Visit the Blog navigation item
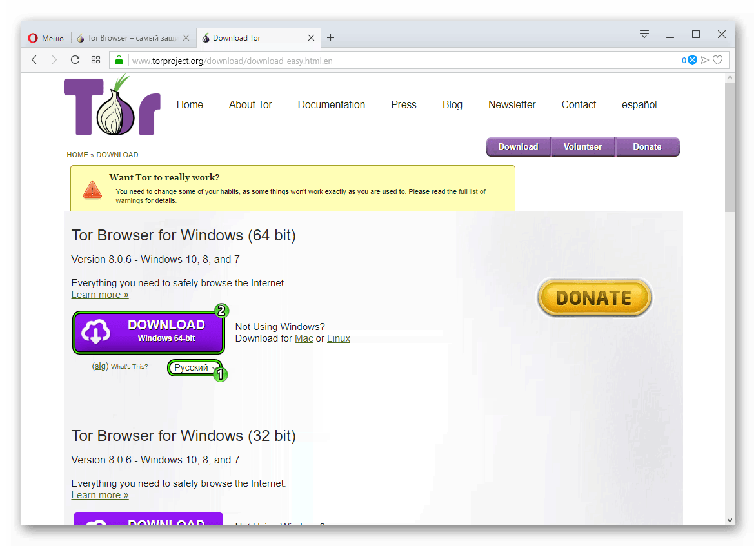Image resolution: width=756 pixels, height=546 pixels. click(x=452, y=105)
